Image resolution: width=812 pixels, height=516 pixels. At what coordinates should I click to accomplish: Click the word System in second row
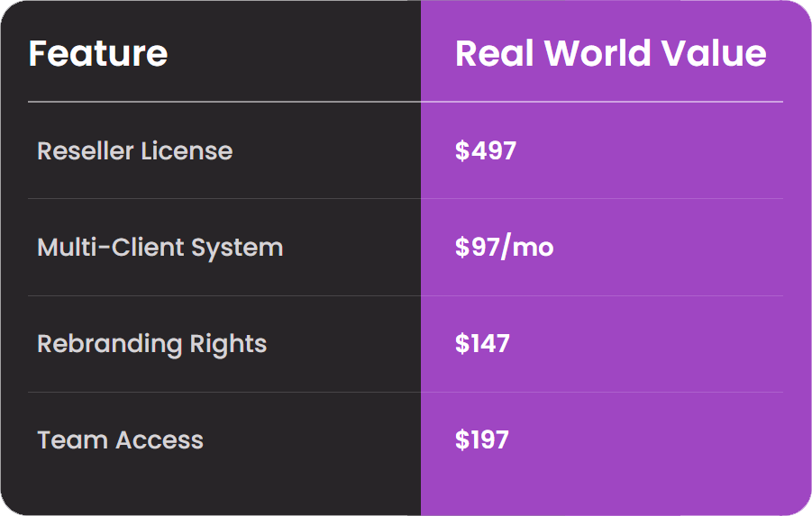(x=237, y=249)
